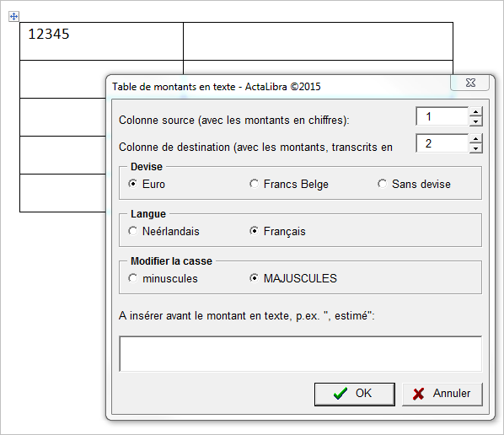
Task: Close the Table de montants dialog
Action: click(470, 83)
